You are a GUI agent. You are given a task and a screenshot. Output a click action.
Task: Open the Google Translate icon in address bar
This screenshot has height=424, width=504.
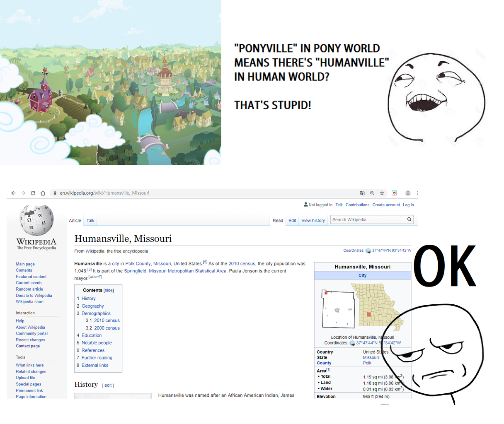362,193
